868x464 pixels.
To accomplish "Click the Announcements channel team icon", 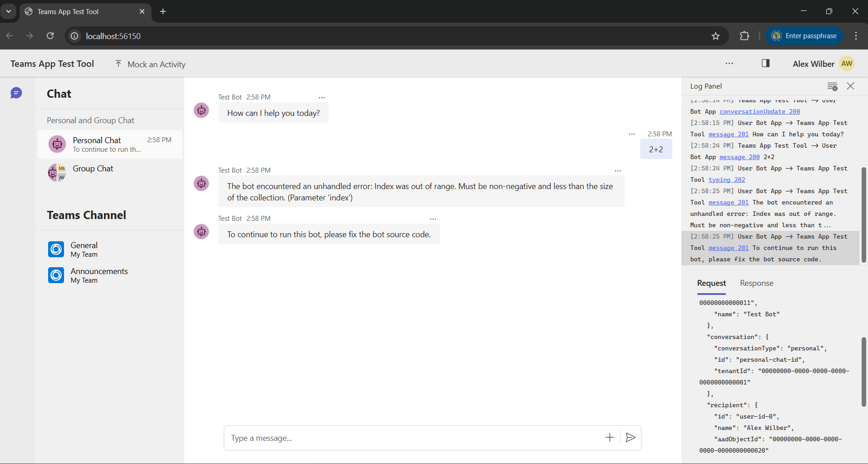I will pos(56,275).
